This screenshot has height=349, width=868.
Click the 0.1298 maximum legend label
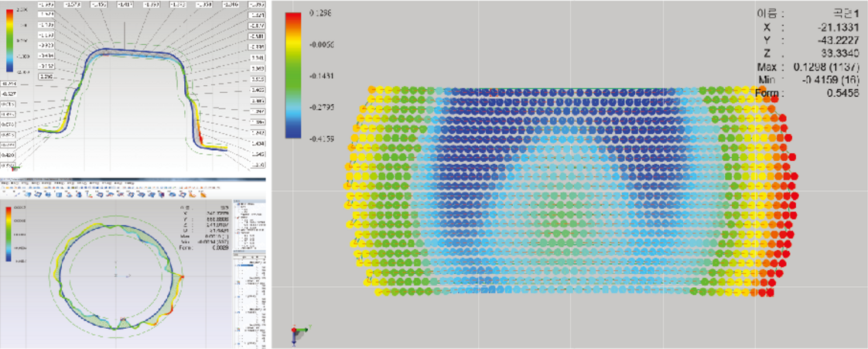(x=320, y=14)
